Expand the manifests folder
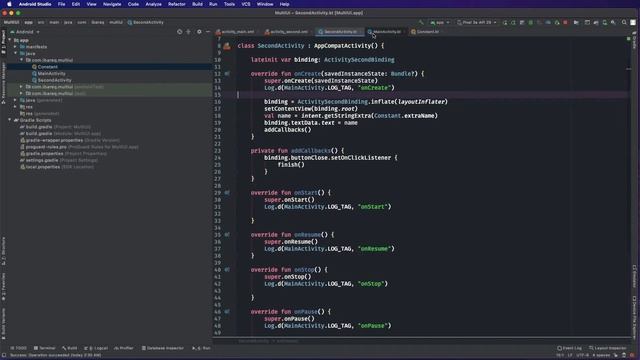 [x=15, y=47]
